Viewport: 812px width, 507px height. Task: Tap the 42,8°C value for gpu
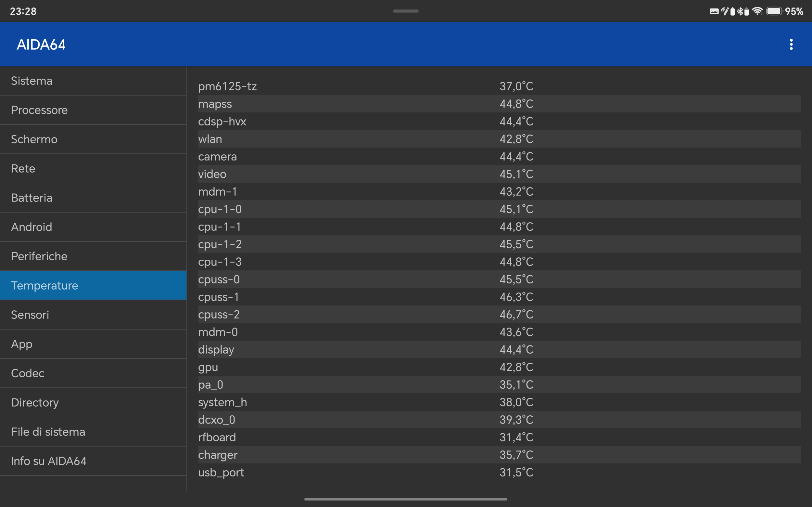(516, 367)
